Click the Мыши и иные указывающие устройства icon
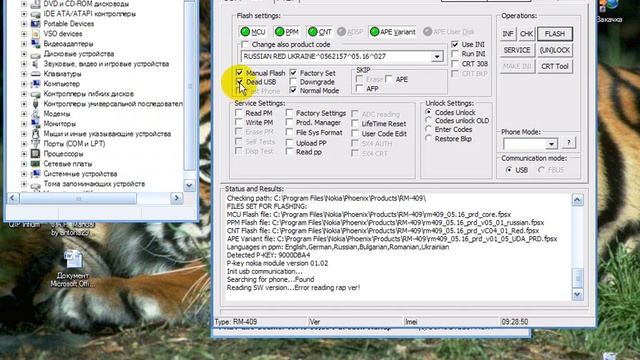Screen dimensions: 640x360 [36, 134]
